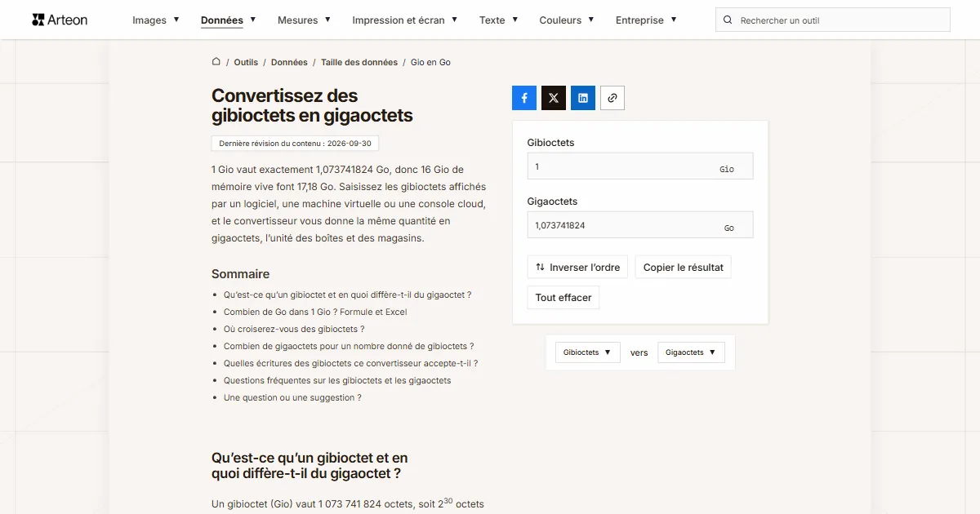Open the Gibioctets source unit dropdown
The height and width of the screenshot is (514, 980).
click(x=587, y=352)
